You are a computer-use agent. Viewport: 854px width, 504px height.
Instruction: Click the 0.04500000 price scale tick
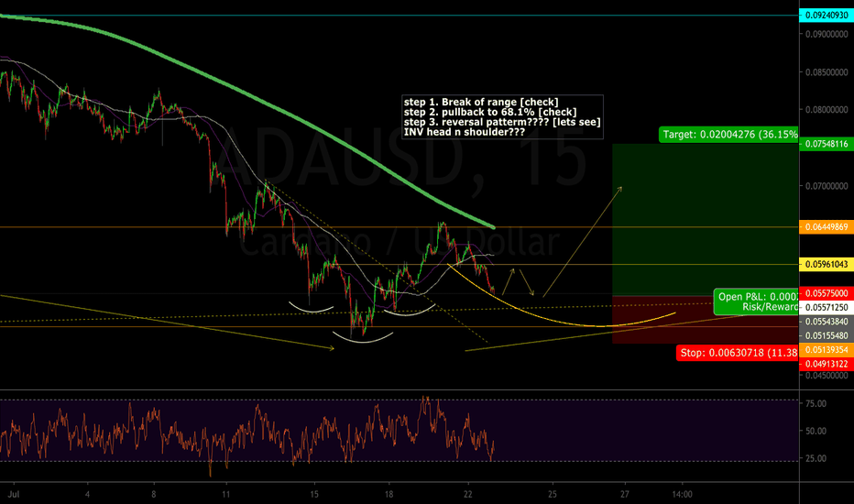(827, 376)
